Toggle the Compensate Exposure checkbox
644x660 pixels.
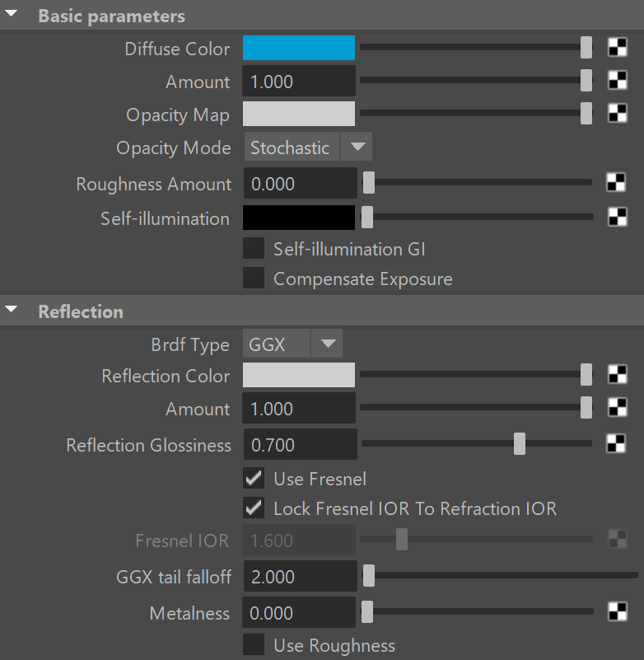(x=254, y=278)
